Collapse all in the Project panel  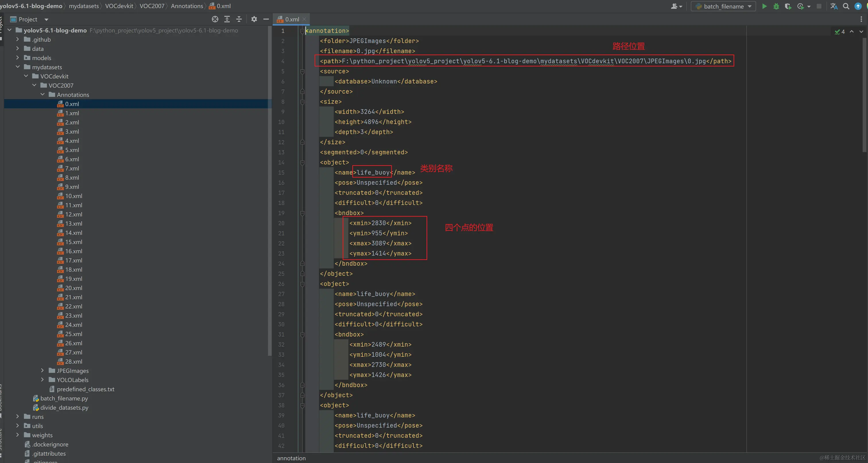click(239, 19)
